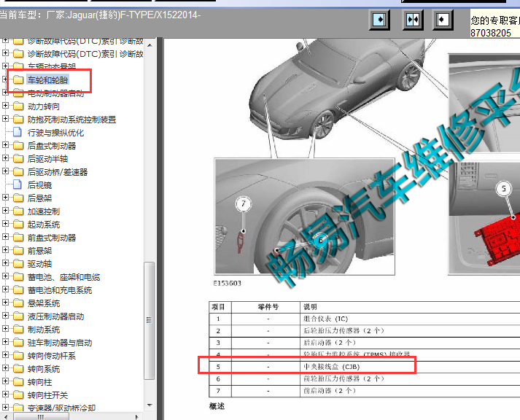Select the 转向柱开关 tree item
The image size is (520, 420).
(x=47, y=395)
